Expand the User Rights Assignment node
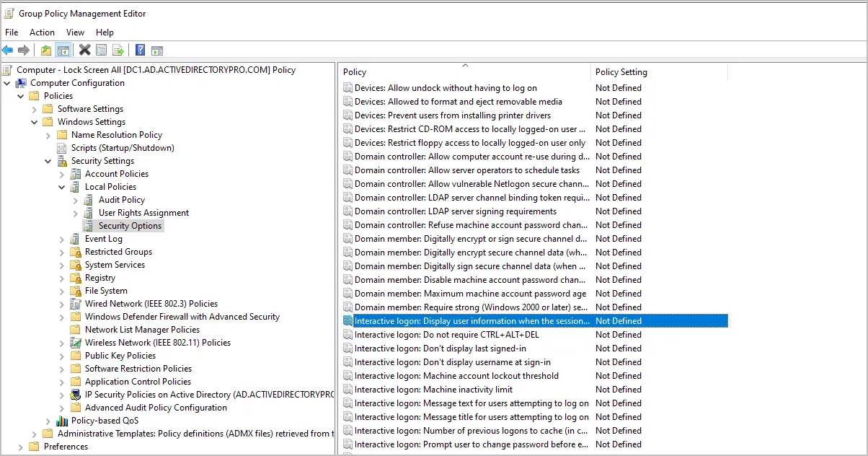The height and width of the screenshot is (456, 868). point(76,213)
